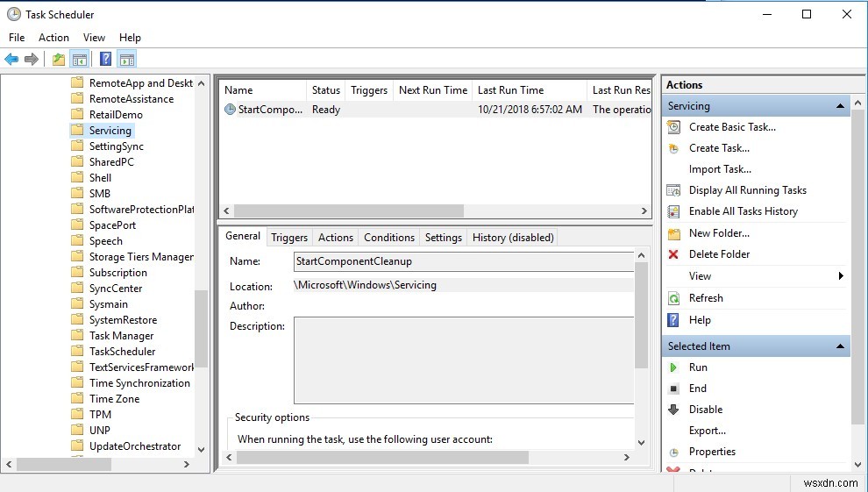Sort by Last Run Time column header
The width and height of the screenshot is (868, 492).
(530, 90)
